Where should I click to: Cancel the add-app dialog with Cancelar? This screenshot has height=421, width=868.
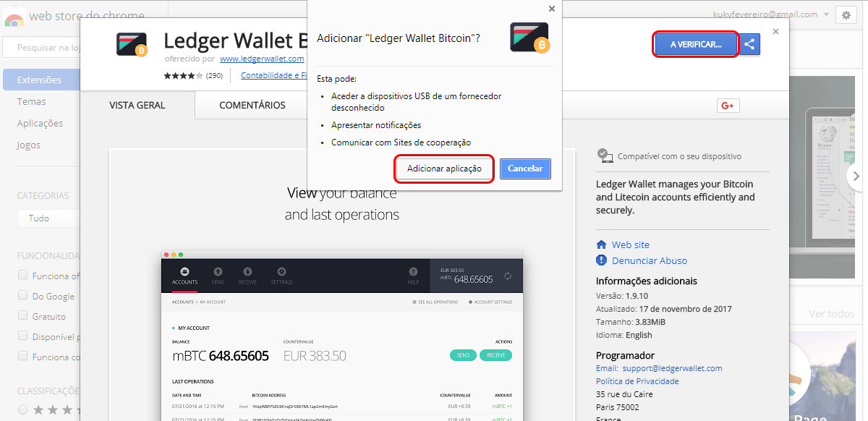click(525, 169)
